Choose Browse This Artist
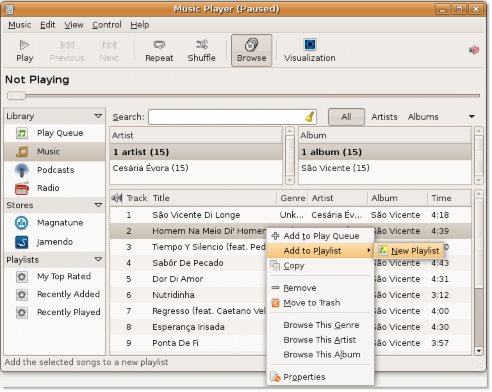Image resolution: width=492 pixels, height=392 pixels. tap(320, 340)
